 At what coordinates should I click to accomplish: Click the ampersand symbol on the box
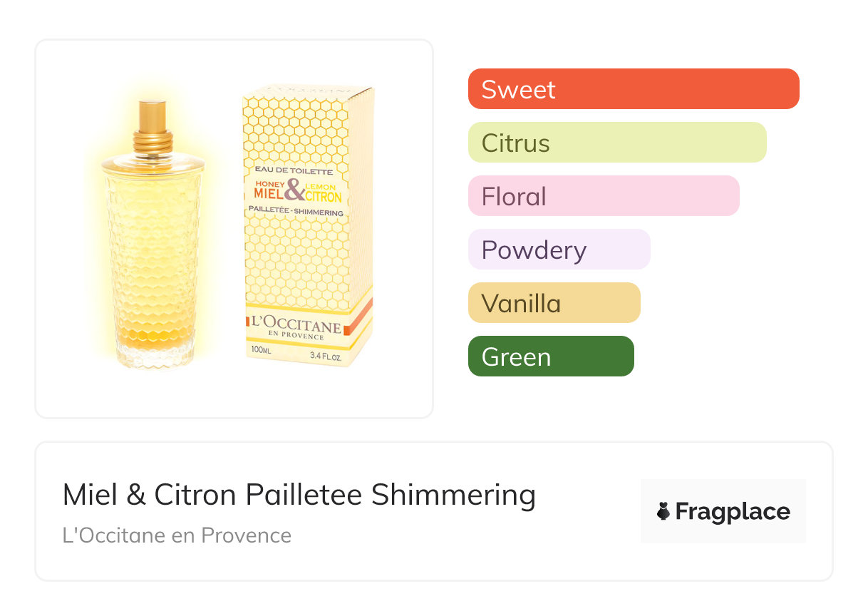(x=294, y=190)
